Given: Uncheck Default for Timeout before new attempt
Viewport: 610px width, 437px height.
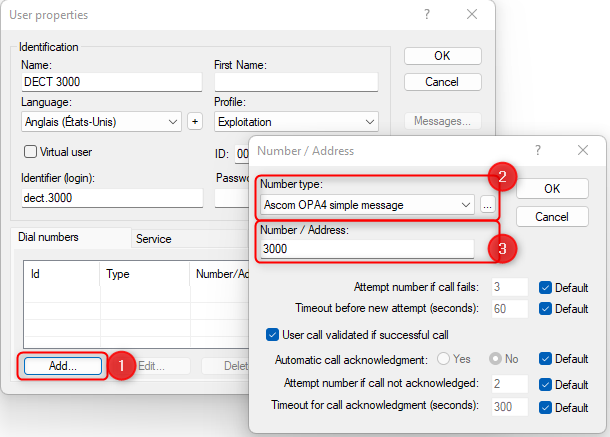Looking at the screenshot, I should coord(545,309).
